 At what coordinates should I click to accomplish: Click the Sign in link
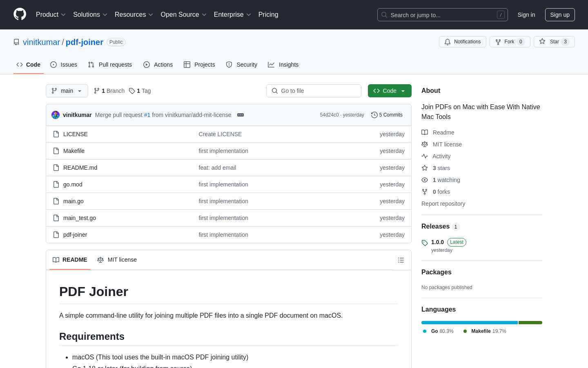click(526, 15)
